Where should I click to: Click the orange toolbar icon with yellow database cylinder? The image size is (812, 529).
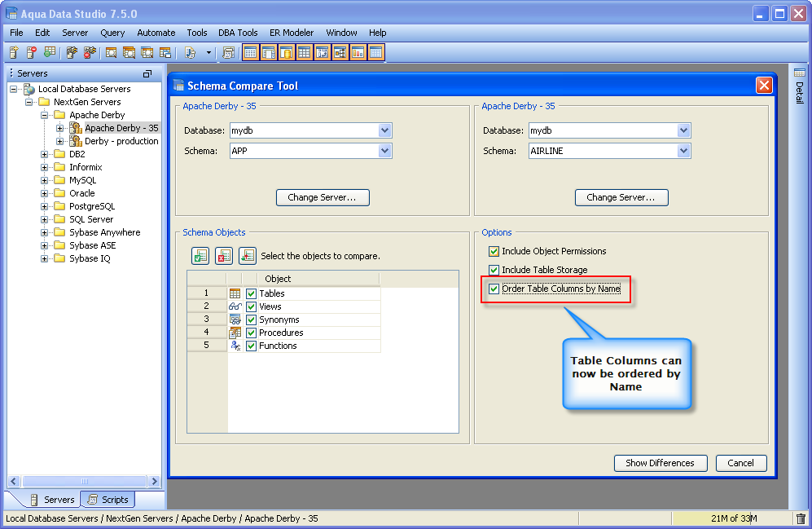click(x=287, y=52)
